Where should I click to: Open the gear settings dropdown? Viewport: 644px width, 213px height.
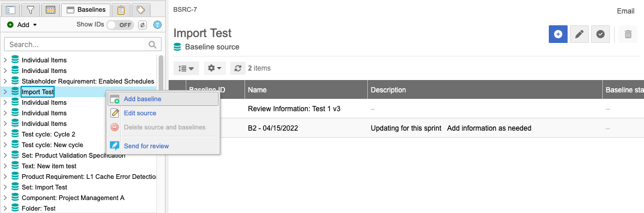point(215,68)
